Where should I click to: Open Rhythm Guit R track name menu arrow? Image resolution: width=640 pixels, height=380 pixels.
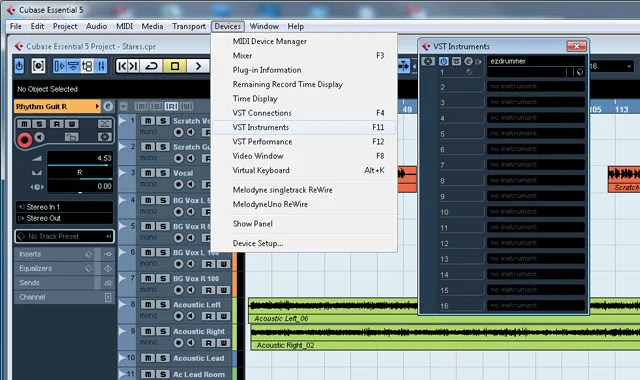coord(97,107)
